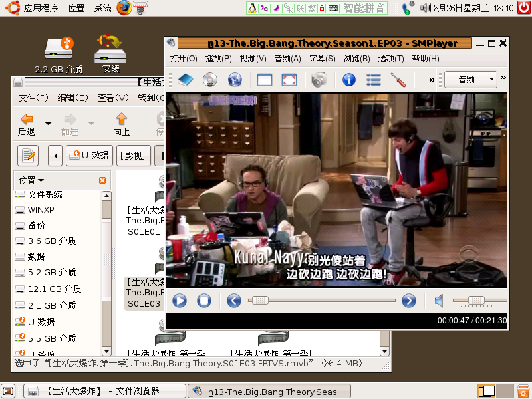Open back history dropdown arrow next to 后退
The width and height of the screenshot is (532, 399).
pyautogui.click(x=48, y=124)
